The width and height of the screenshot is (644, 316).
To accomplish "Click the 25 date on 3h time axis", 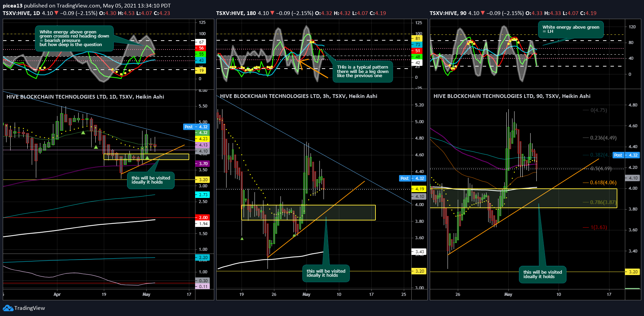I will pyautogui.click(x=404, y=295).
